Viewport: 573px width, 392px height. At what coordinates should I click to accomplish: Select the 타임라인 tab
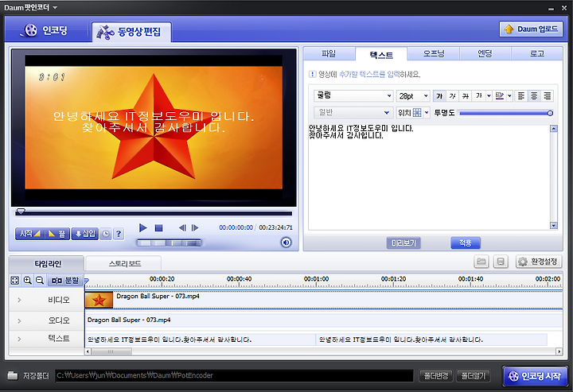click(47, 263)
